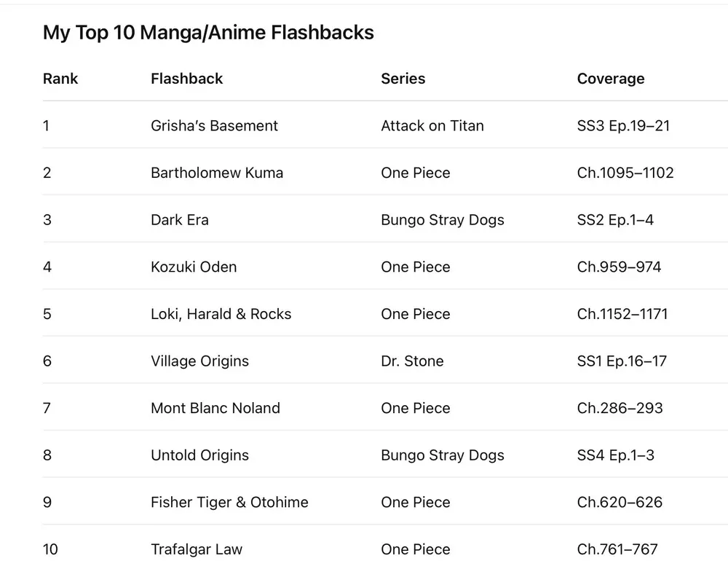Click coverage Ch.761–767

pyautogui.click(x=617, y=549)
